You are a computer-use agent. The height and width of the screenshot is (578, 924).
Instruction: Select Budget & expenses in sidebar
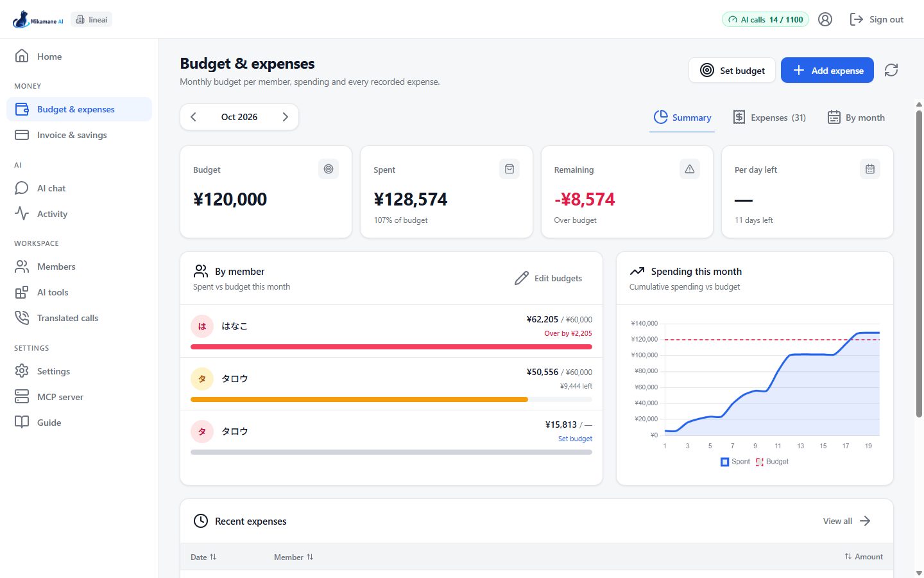pyautogui.click(x=79, y=109)
